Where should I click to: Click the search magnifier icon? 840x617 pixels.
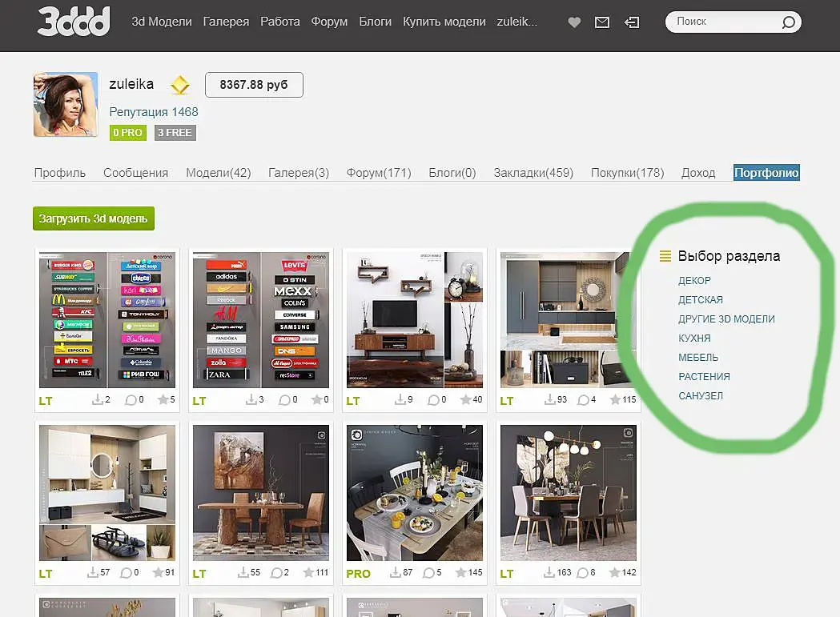788,22
